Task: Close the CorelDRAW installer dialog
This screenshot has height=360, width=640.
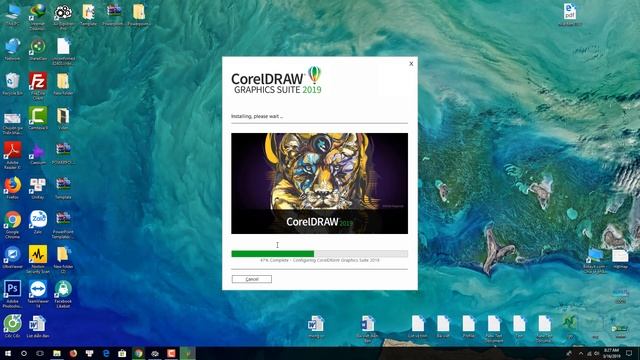Action: [x=411, y=64]
